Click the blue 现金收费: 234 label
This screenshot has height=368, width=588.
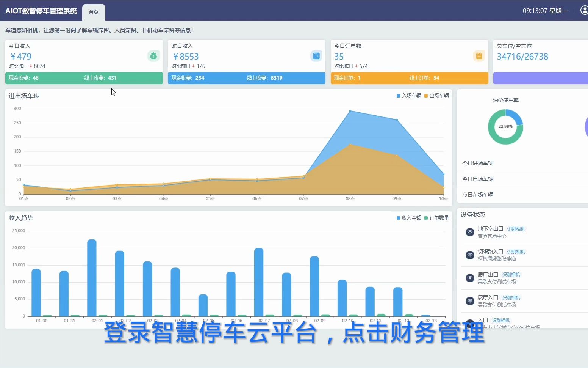[188, 78]
